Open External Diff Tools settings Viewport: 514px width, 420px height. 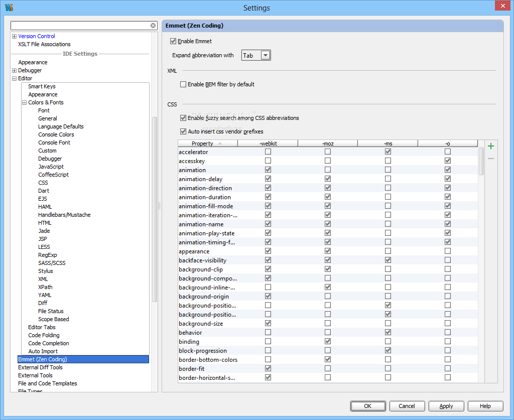coord(40,368)
